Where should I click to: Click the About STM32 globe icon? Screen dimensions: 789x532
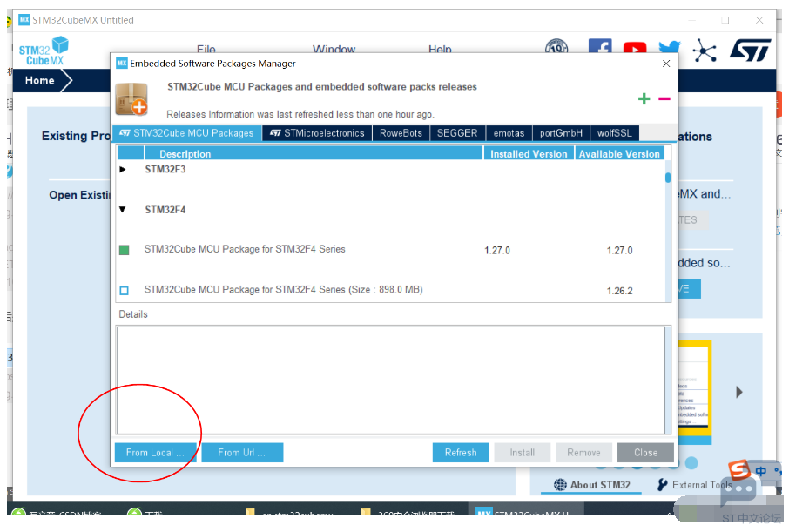point(560,485)
